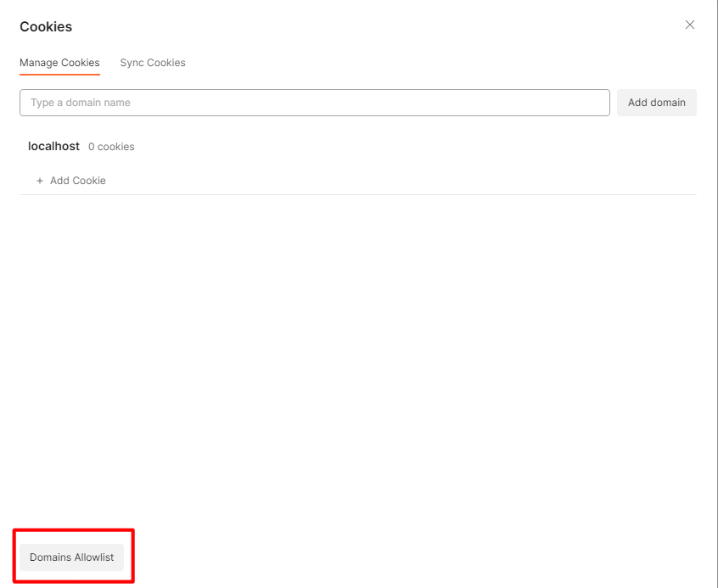
Task: Click the '0 cookies' count label
Action: 111,147
